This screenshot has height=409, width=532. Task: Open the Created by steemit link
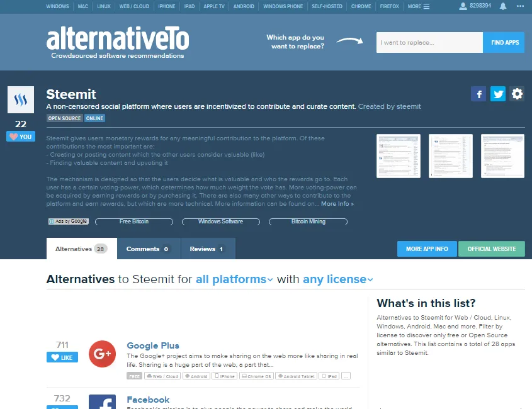pos(390,106)
